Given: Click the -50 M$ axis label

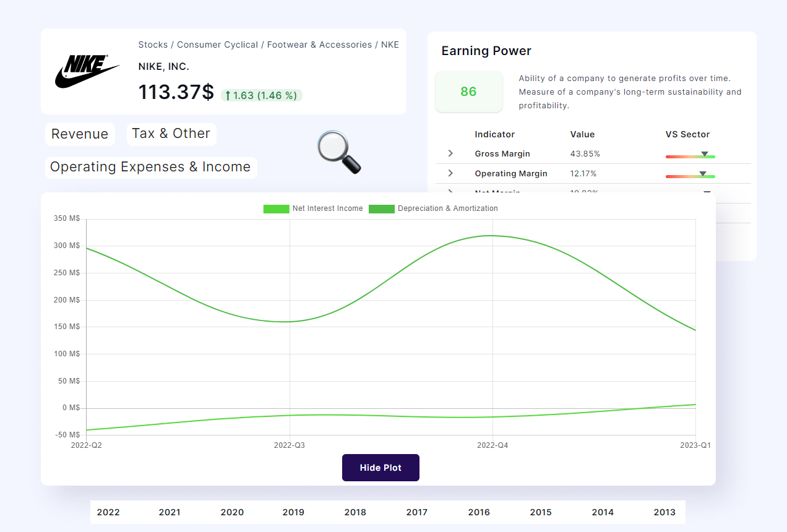Looking at the screenshot, I should coord(68,435).
